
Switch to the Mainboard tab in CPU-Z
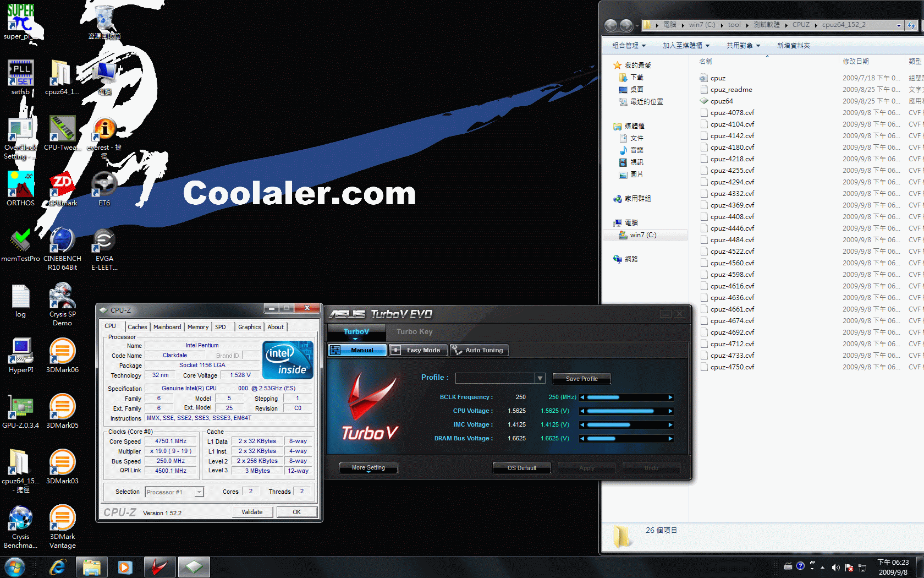(167, 327)
